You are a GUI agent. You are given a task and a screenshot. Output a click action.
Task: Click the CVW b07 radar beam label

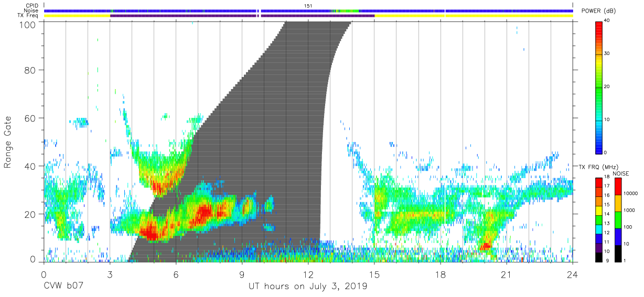[62, 287]
